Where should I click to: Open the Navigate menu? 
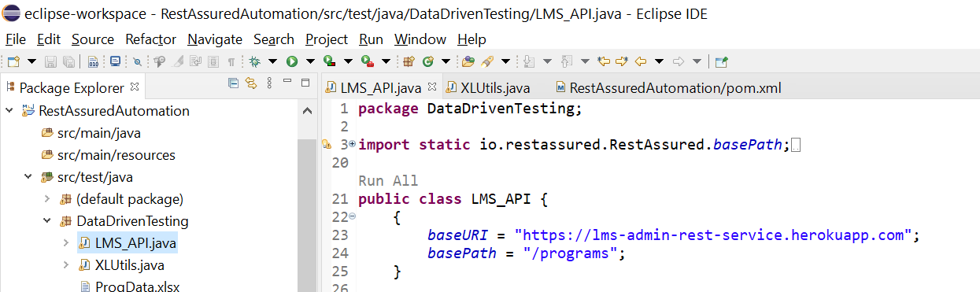(x=215, y=39)
